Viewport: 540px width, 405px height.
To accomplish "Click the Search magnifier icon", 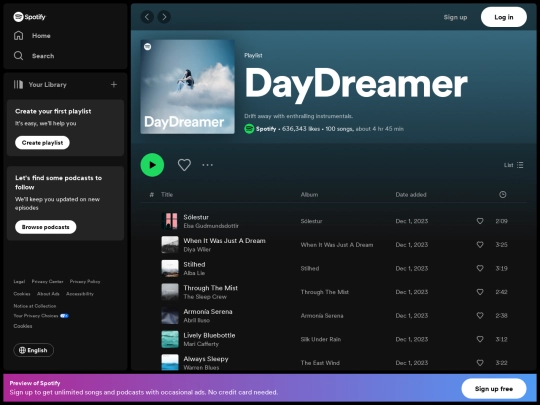I will (19, 56).
